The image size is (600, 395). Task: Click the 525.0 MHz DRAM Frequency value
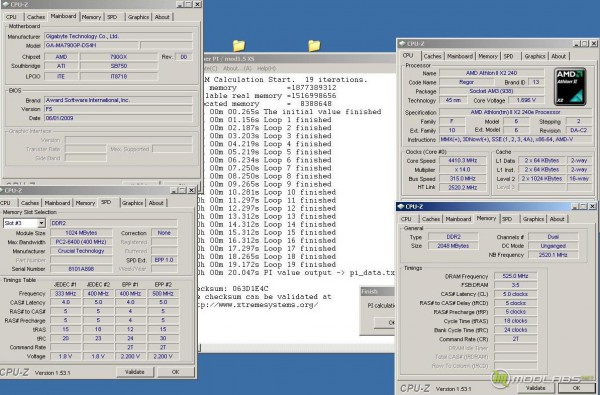(515, 276)
